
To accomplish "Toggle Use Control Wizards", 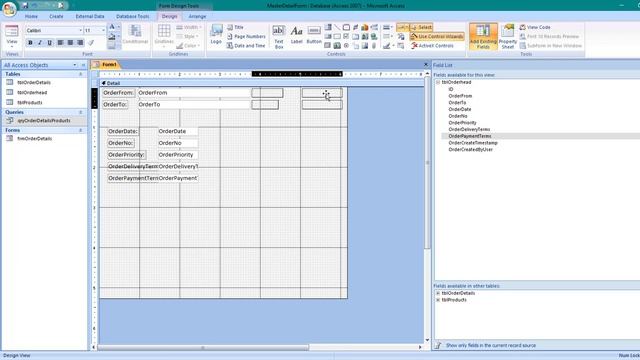I will pos(437,36).
